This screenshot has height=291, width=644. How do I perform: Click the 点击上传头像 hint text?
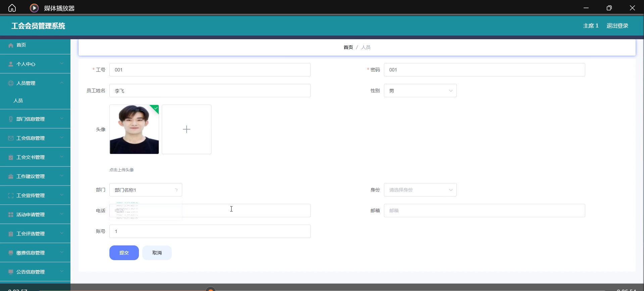coord(121,170)
